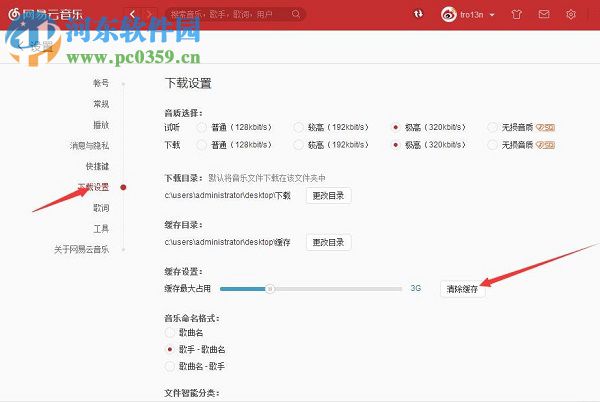
Task: Click SQ badge in 下载 row
Action: pyautogui.click(x=545, y=145)
